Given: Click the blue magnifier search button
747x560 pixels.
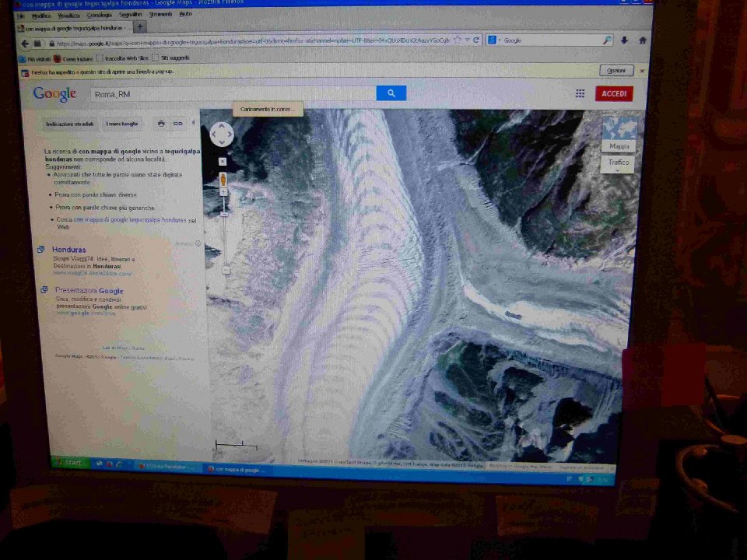Looking at the screenshot, I should [x=391, y=93].
